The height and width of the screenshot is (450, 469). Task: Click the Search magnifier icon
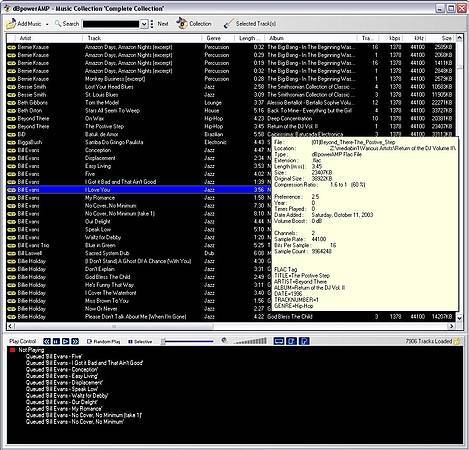pos(58,23)
